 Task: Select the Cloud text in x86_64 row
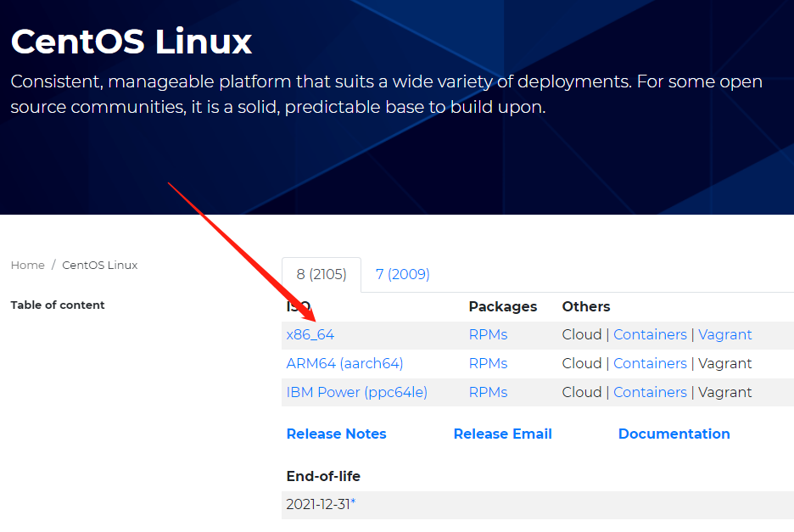point(582,335)
